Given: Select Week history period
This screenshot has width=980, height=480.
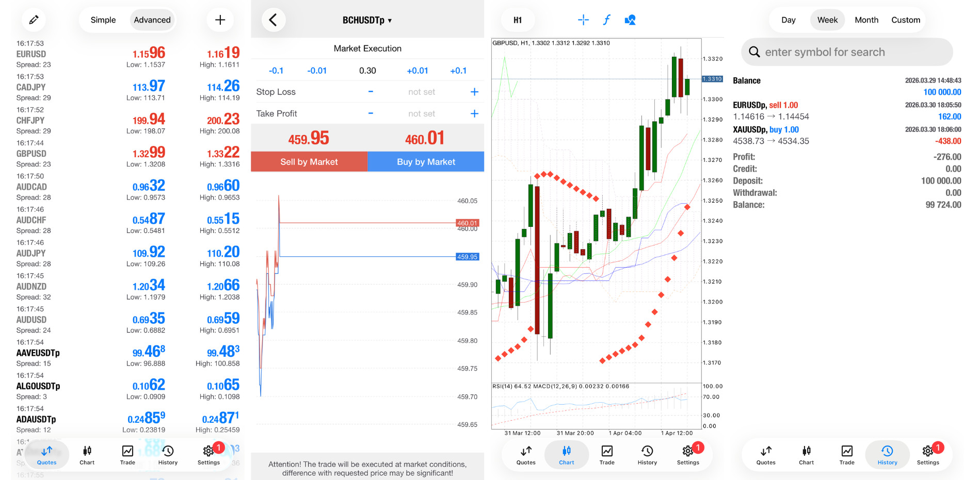Looking at the screenshot, I should 827,20.
